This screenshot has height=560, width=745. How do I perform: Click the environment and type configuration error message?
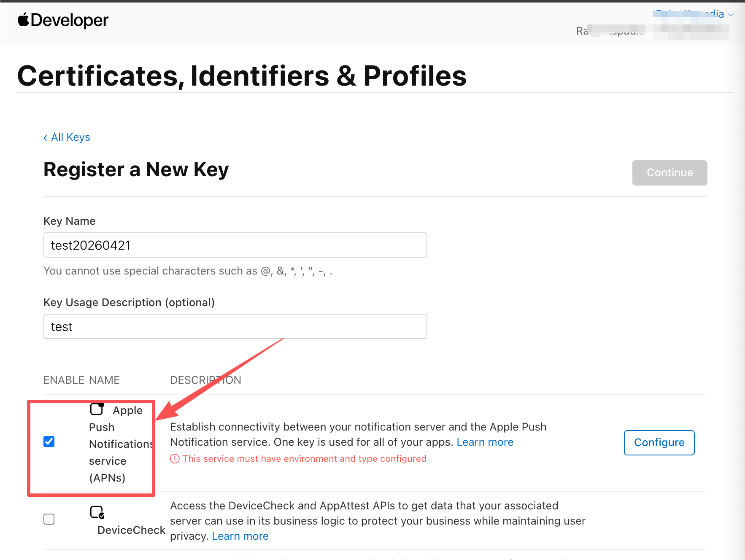(x=304, y=459)
